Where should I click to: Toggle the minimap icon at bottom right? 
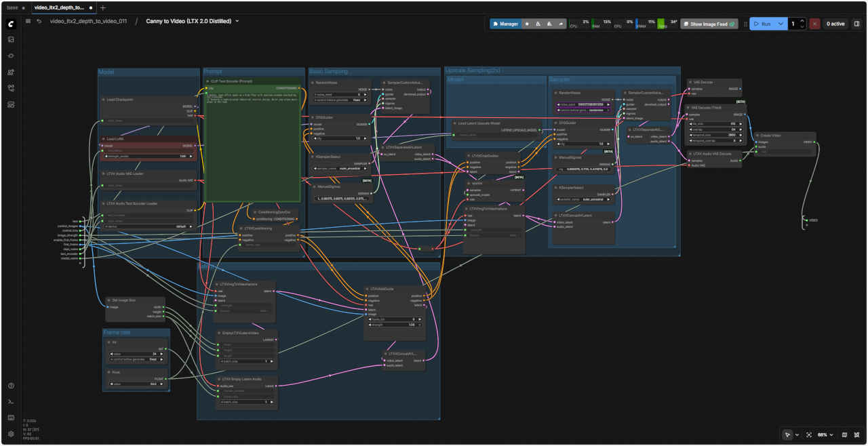[844, 434]
